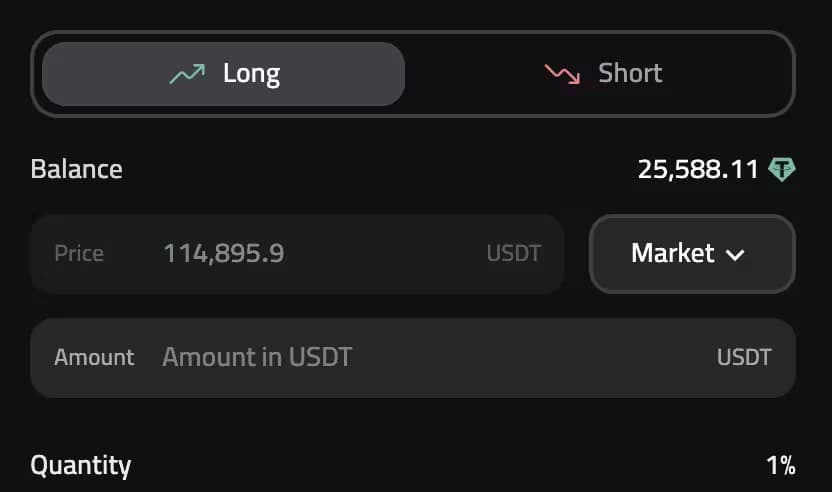This screenshot has width=832, height=492.
Task: Click the USDT unit in Price field
Action: coord(513,254)
